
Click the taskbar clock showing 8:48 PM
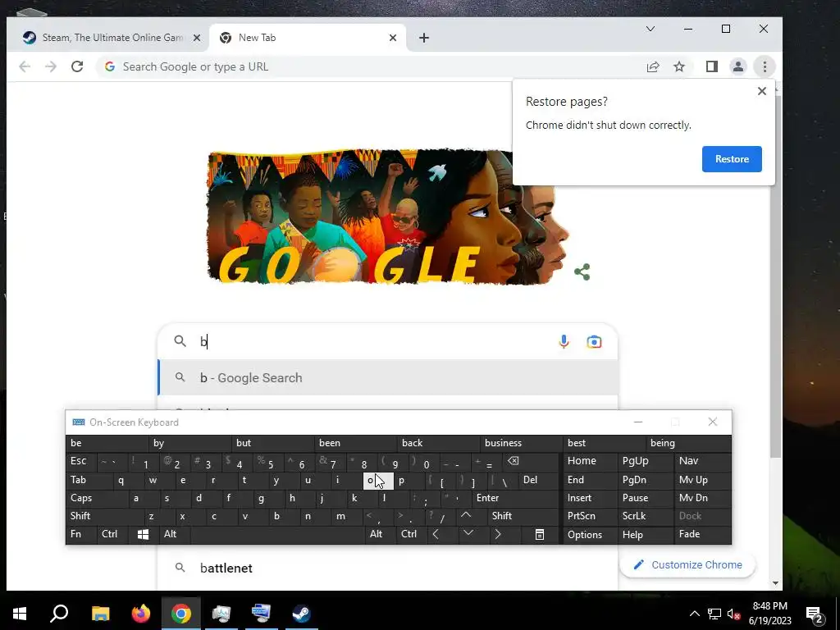pos(769,614)
